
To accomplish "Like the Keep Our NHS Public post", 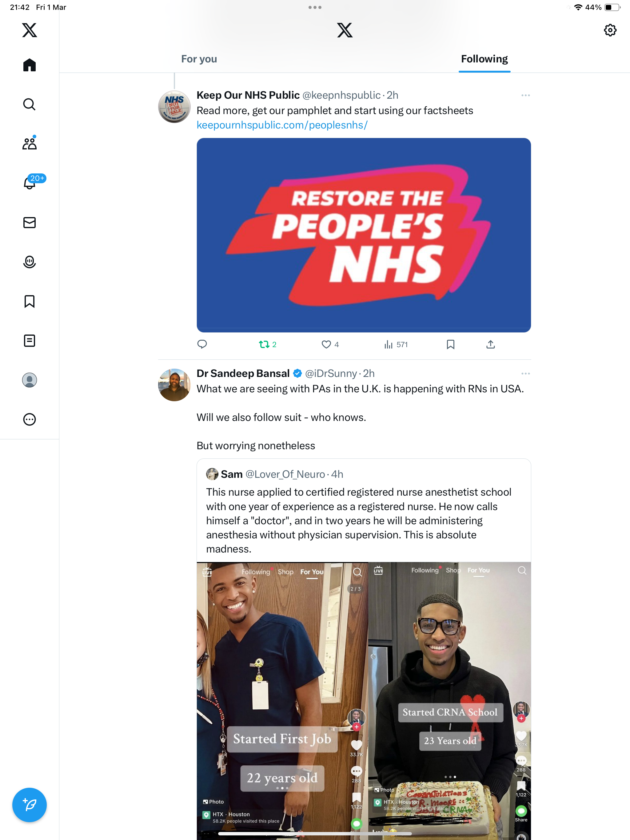I will coord(330,344).
